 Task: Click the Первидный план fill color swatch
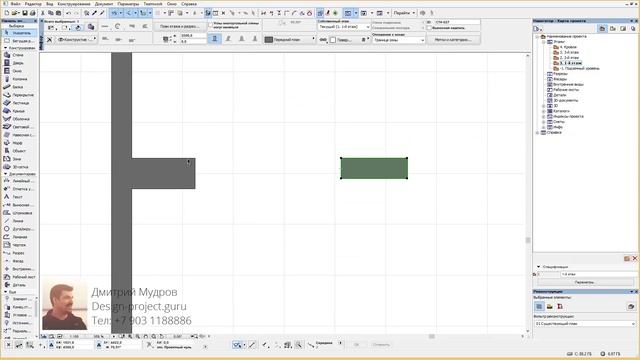coord(269,40)
